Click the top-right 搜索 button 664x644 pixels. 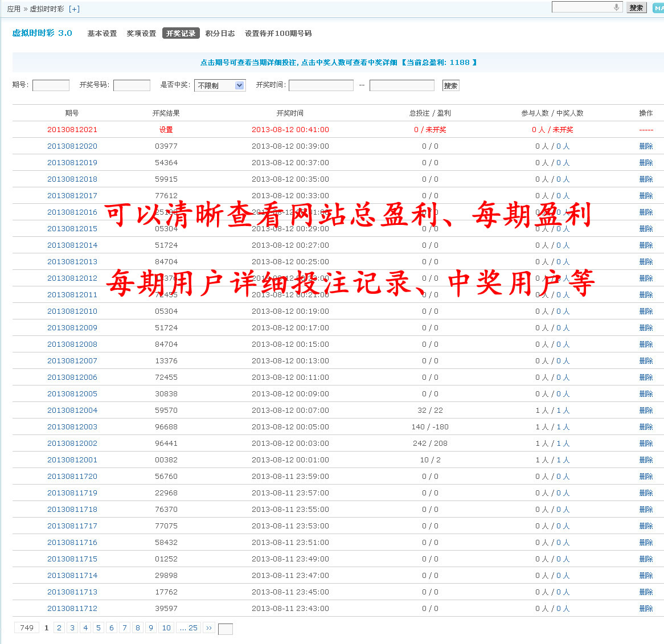click(x=636, y=7)
